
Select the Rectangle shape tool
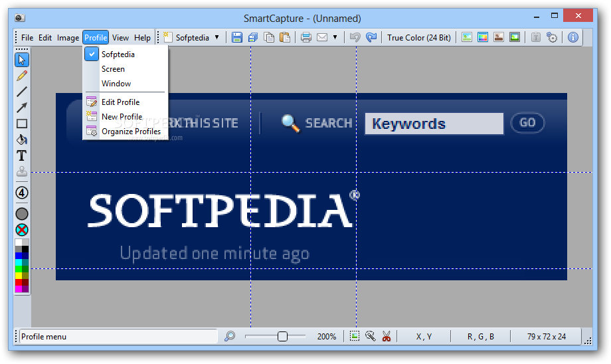(x=22, y=124)
